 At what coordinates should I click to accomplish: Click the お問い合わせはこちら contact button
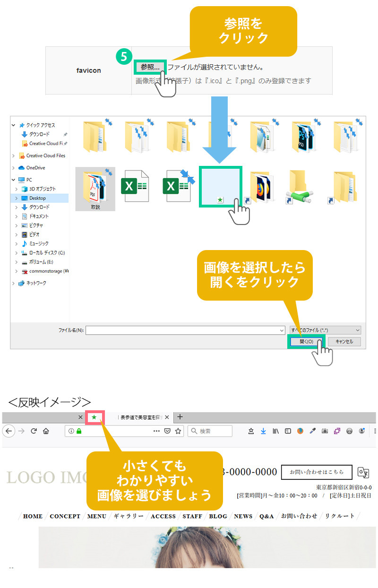coord(317,472)
